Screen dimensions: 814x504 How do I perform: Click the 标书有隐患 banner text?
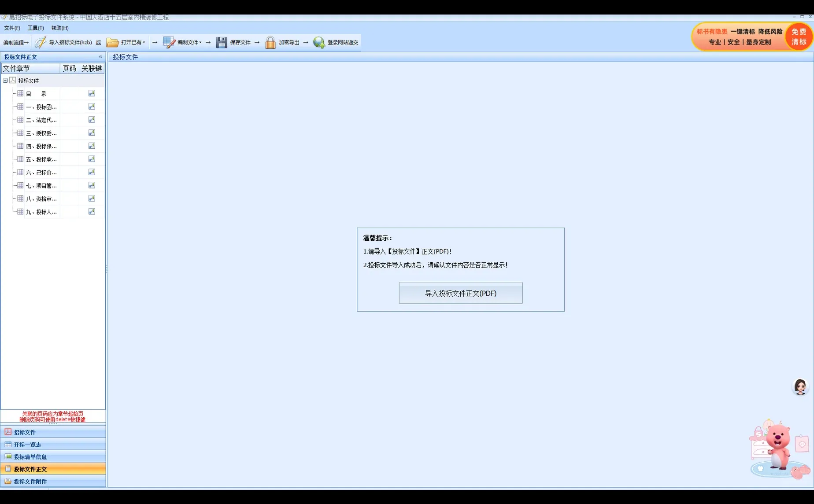(712, 32)
